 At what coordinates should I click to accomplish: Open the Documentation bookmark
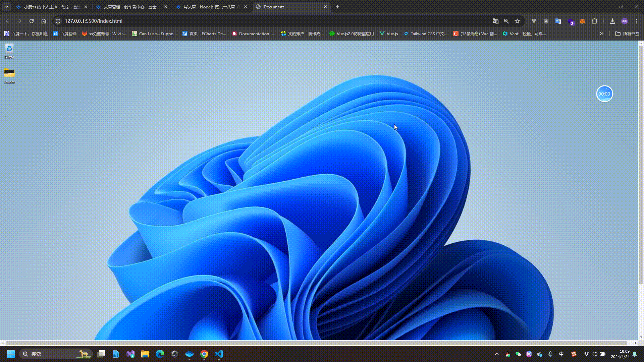254,34
